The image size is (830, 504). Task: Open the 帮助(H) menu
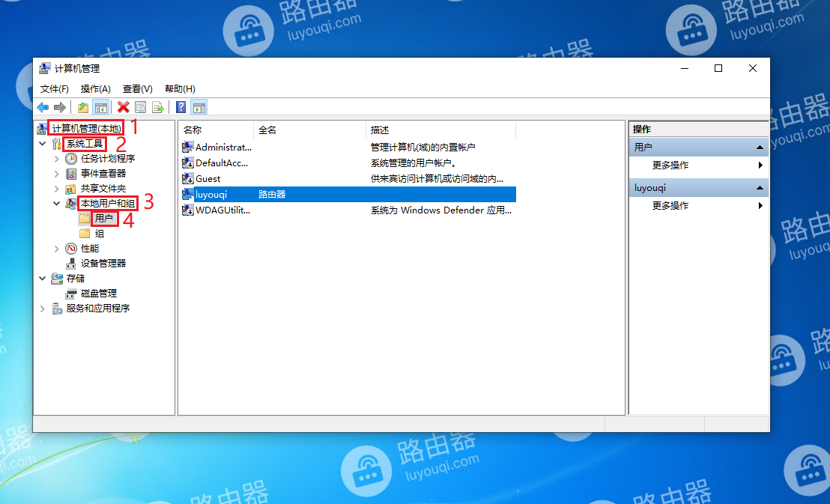coord(180,89)
